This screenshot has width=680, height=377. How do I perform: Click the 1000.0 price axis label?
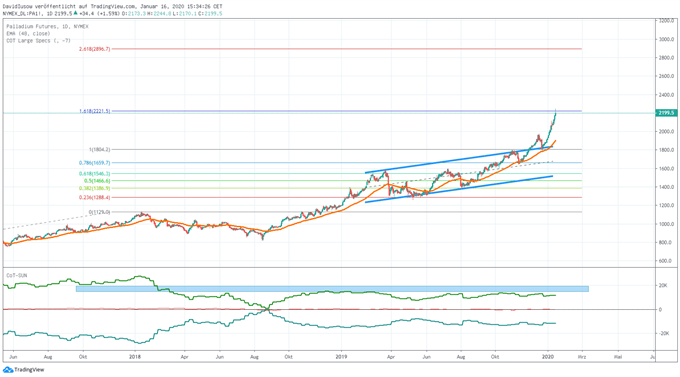point(667,224)
